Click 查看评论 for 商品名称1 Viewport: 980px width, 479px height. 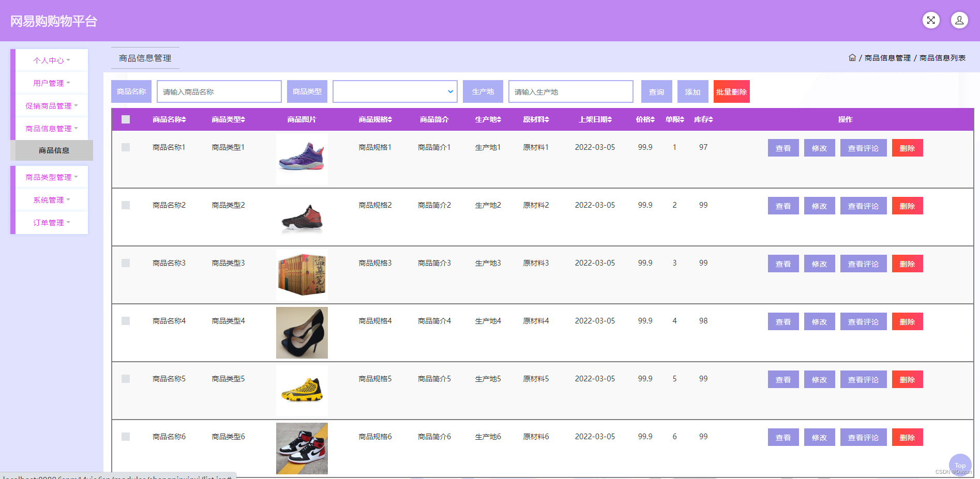pos(864,148)
